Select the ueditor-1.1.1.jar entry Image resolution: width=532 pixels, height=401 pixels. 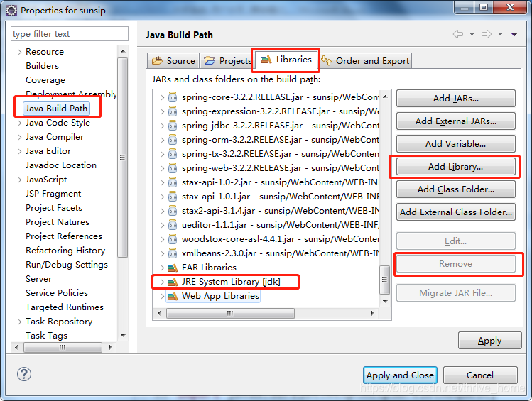point(280,225)
